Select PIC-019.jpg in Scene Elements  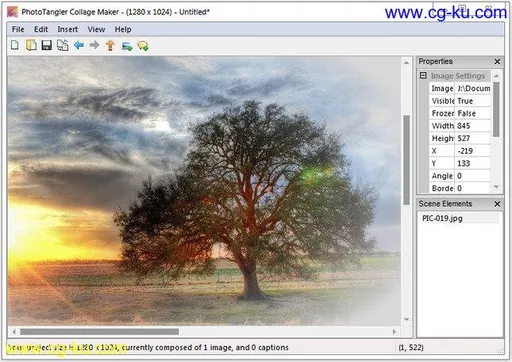tap(442, 218)
